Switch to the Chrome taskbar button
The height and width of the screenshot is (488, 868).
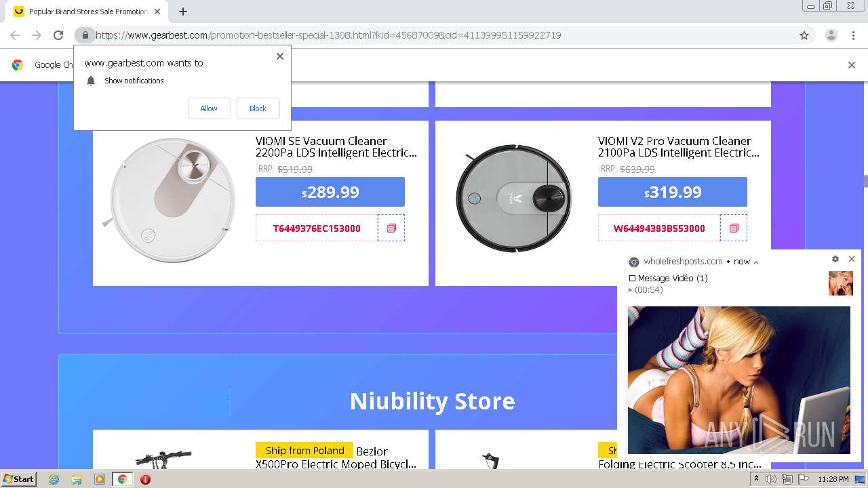coord(122,479)
